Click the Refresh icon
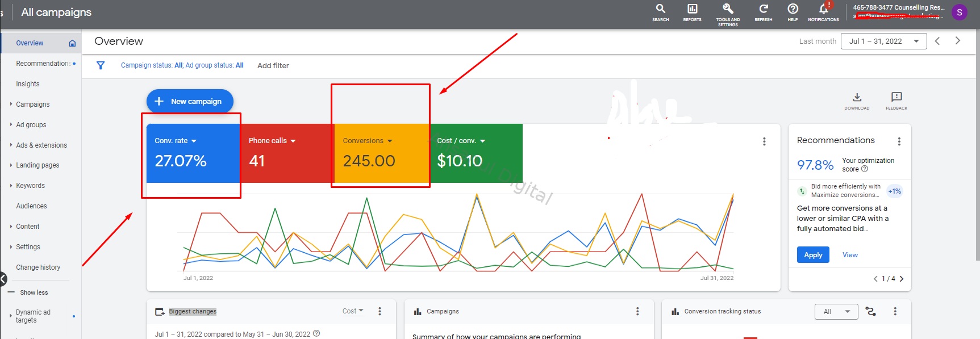This screenshot has height=339, width=980. [764, 12]
